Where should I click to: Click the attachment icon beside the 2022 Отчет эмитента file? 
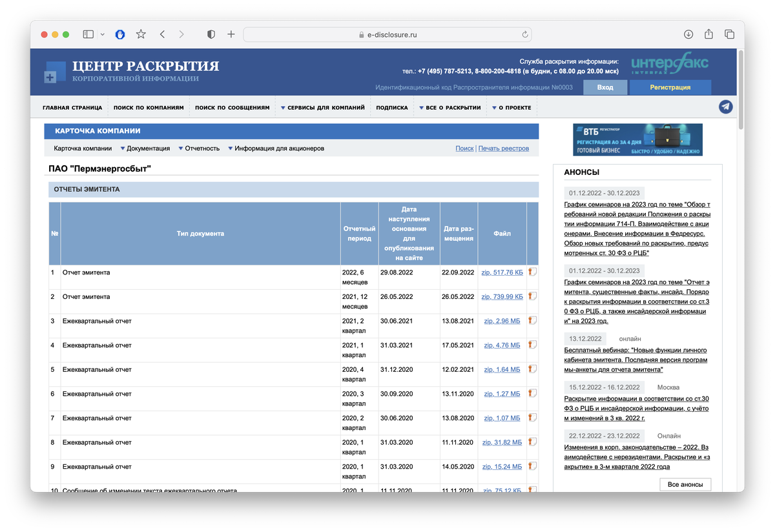click(532, 271)
